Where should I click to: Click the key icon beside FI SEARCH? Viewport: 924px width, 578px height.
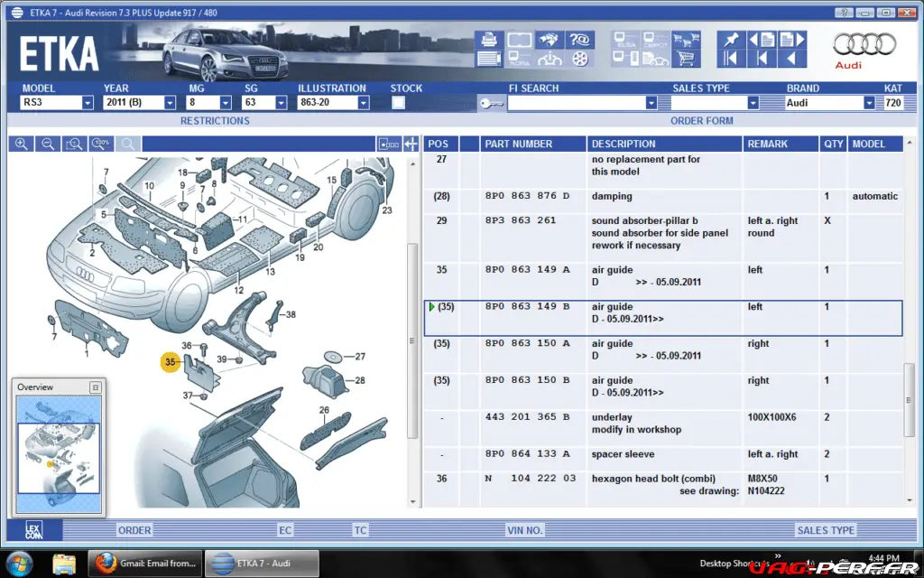[x=492, y=103]
